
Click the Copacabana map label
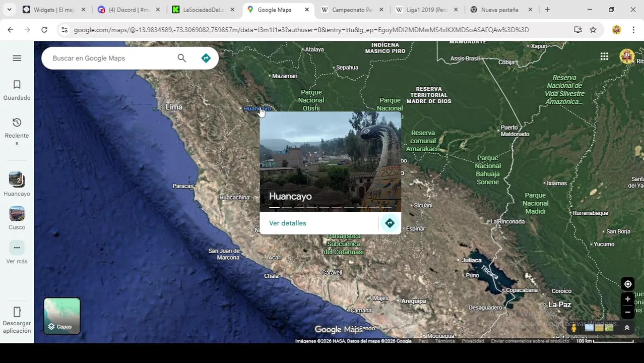[522, 290]
